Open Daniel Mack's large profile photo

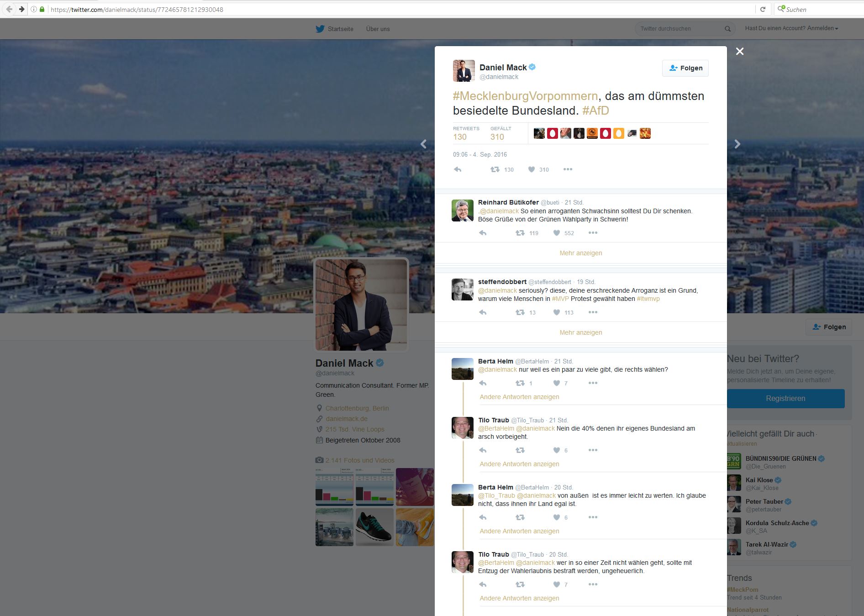pyautogui.click(x=361, y=305)
